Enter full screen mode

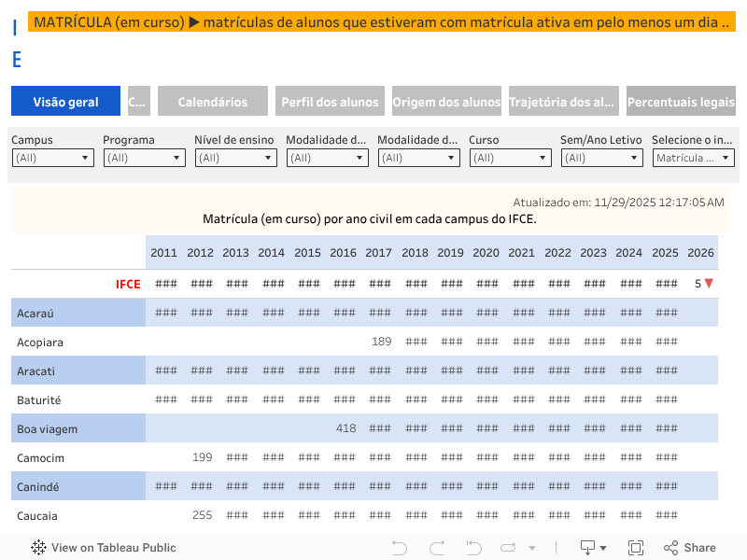[x=636, y=548]
